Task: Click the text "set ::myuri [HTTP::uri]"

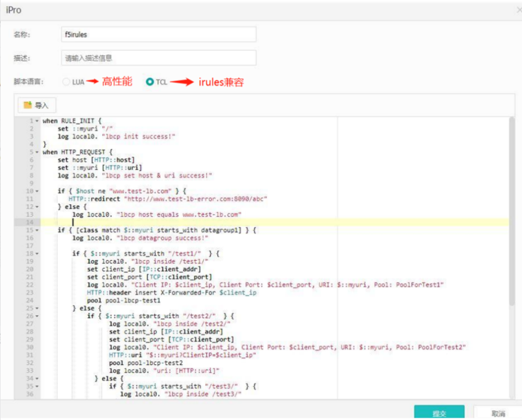Action: click(x=100, y=168)
